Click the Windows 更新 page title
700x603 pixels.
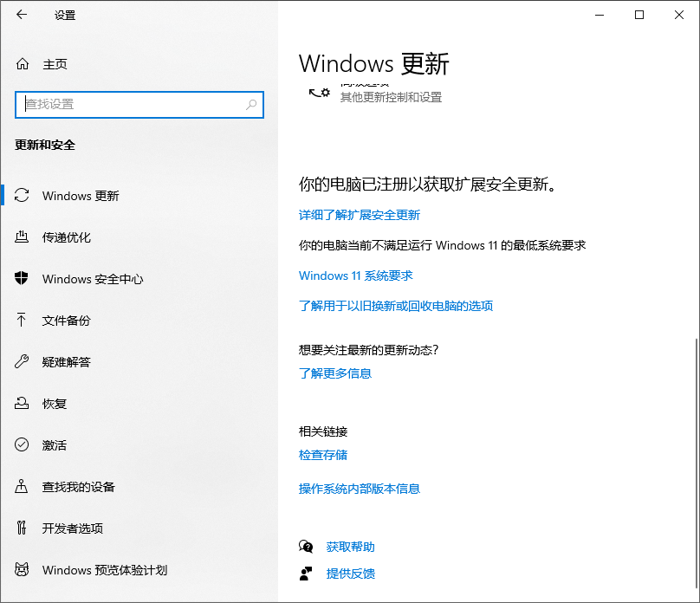[374, 64]
